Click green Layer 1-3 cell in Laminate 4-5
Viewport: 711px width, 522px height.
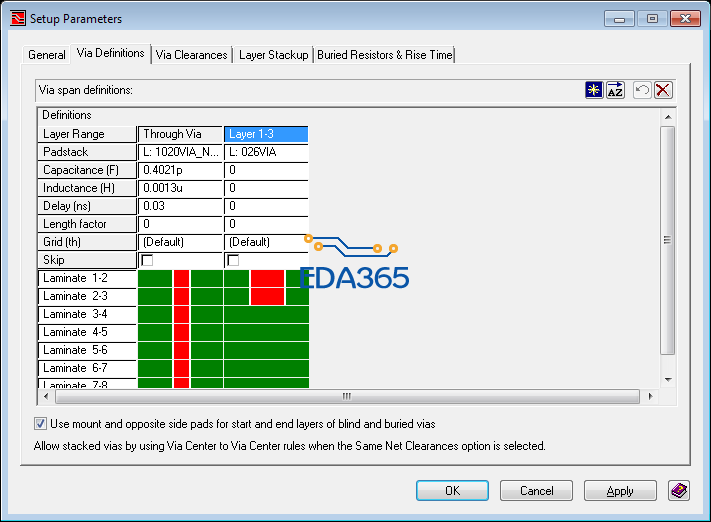click(267, 332)
